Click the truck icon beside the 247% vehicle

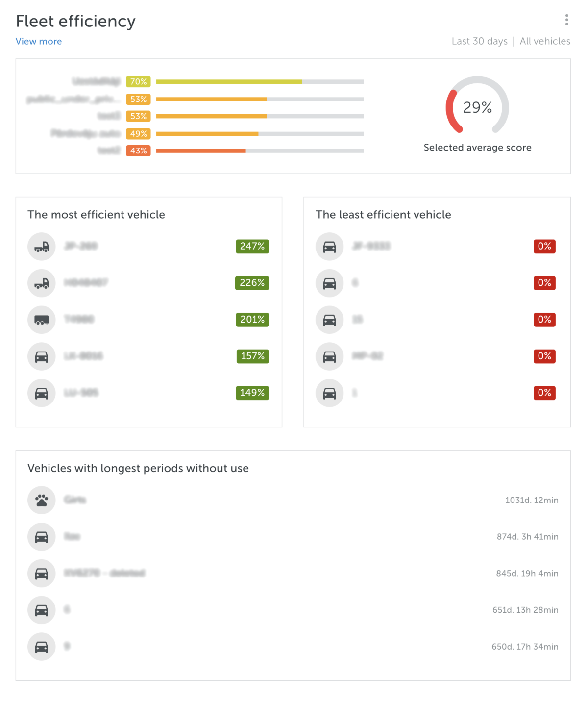coord(41,247)
